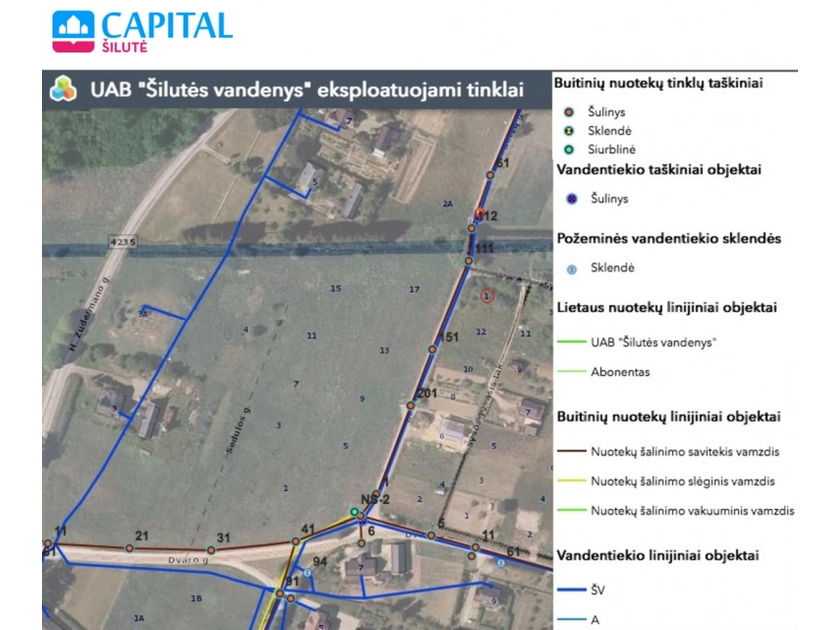The image size is (840, 630).
Task: Select sewer well node 31 on map
Action: (211, 550)
